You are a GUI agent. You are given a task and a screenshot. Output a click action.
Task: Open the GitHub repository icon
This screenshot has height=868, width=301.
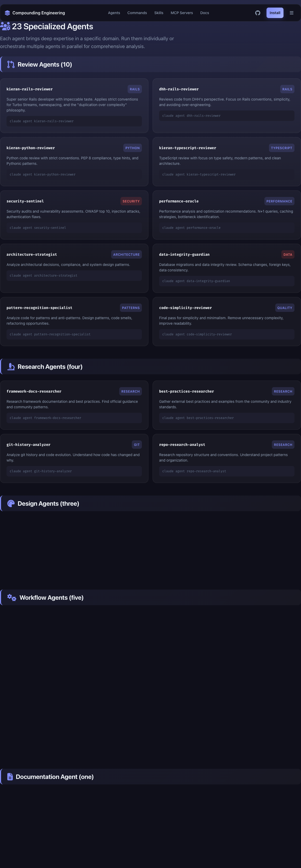[258, 13]
